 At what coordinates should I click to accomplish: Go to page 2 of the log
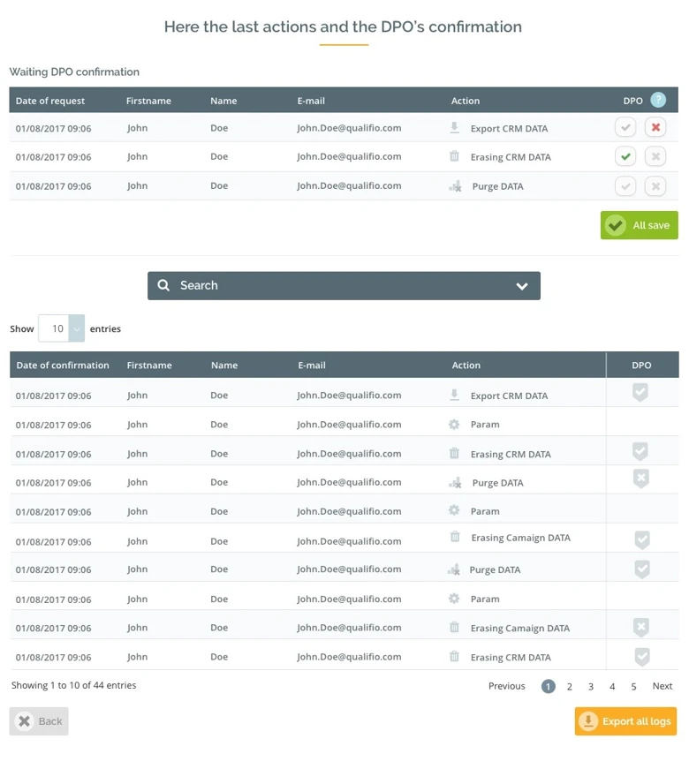570,686
